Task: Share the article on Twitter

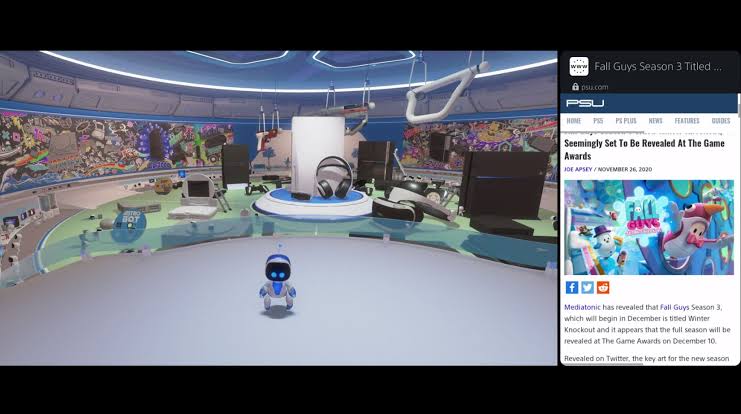Action: click(x=587, y=287)
